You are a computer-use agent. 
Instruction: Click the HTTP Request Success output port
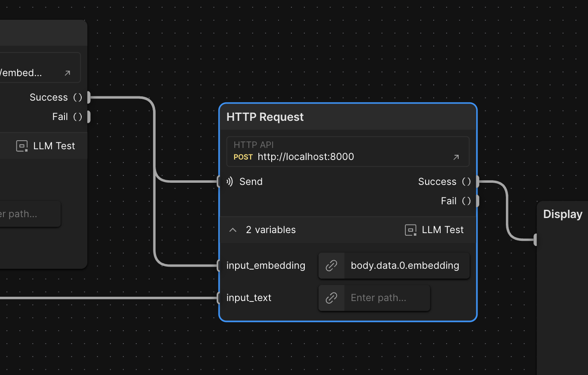click(x=477, y=182)
